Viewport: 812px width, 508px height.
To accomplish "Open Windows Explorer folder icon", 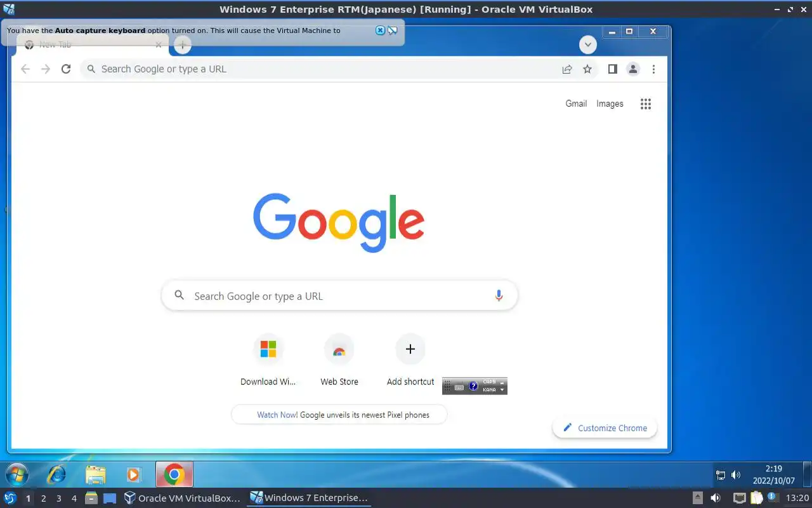I will tap(95, 474).
